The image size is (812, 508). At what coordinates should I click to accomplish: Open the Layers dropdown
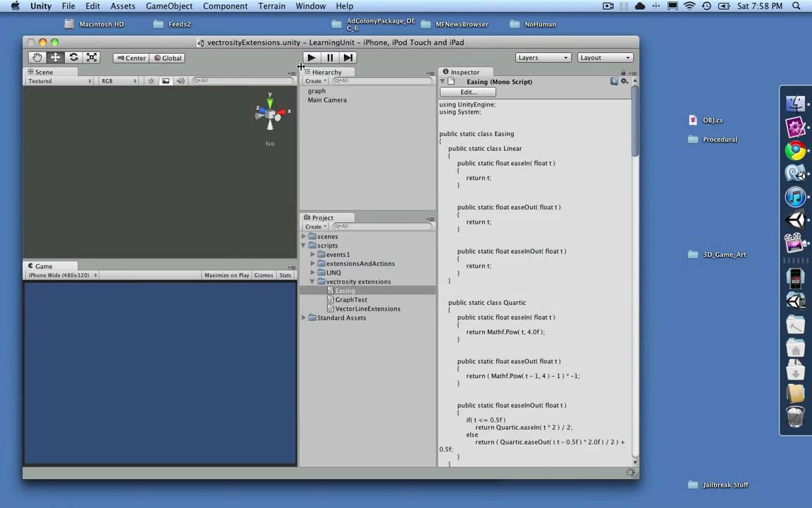(x=543, y=58)
